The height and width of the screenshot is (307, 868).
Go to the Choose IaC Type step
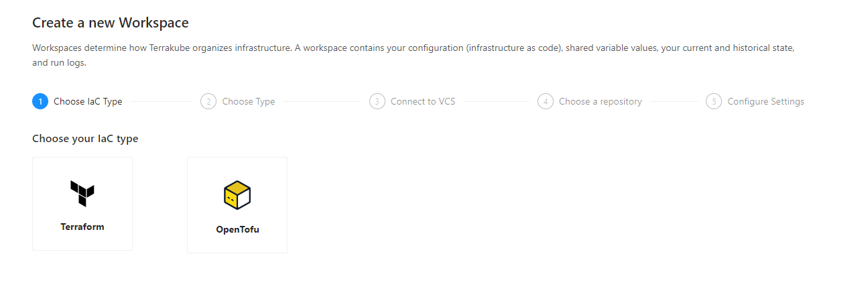(x=88, y=102)
